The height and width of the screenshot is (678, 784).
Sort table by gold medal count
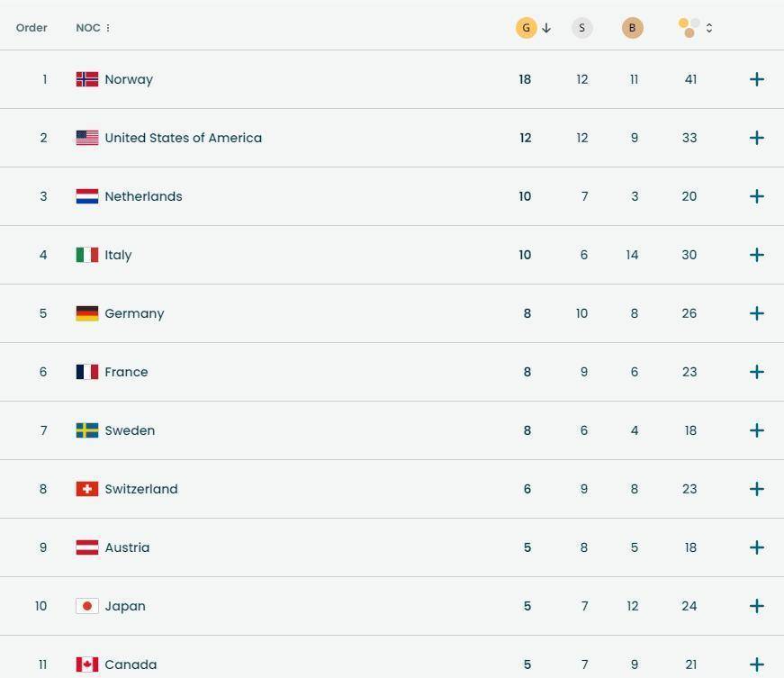pos(527,28)
